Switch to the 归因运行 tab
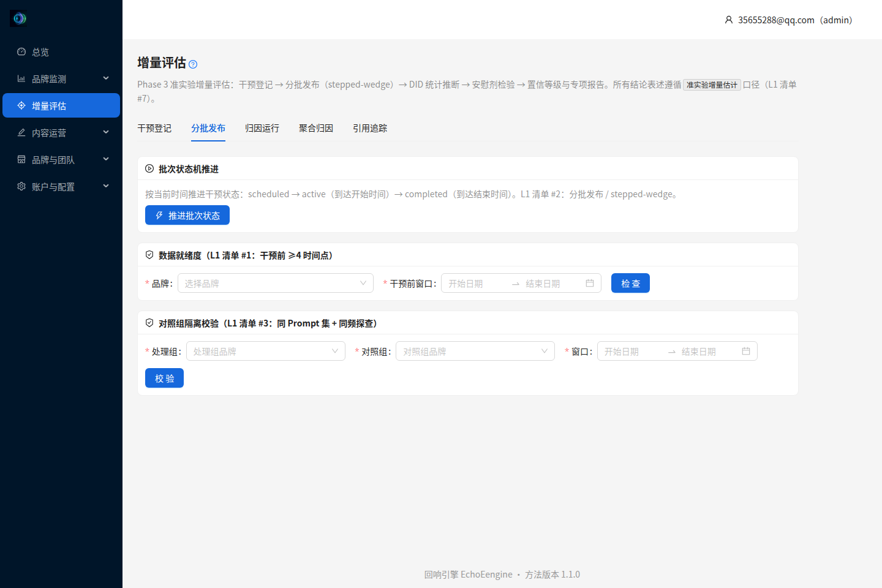Screen dimensions: 882x588 262,128
